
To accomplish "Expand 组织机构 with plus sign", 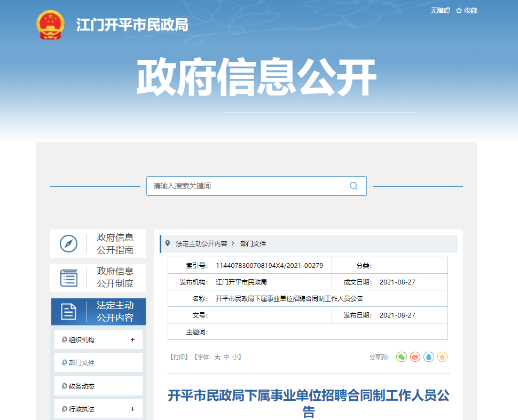I will [132, 340].
